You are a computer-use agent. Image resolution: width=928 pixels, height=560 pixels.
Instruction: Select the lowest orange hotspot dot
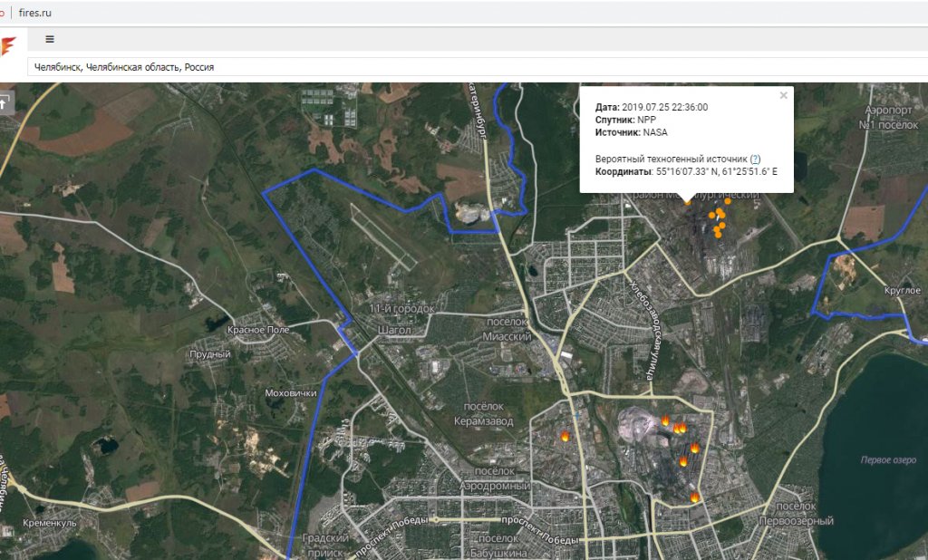click(717, 233)
